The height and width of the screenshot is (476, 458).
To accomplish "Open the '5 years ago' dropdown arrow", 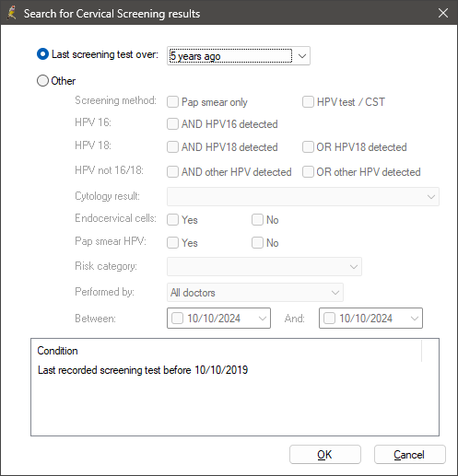I will tap(302, 56).
